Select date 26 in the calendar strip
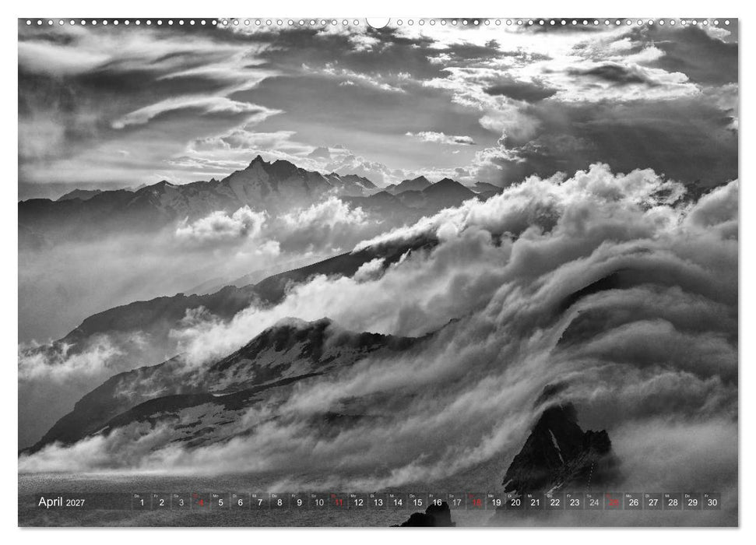Screen dimensions: 756x545 pyautogui.click(x=634, y=501)
